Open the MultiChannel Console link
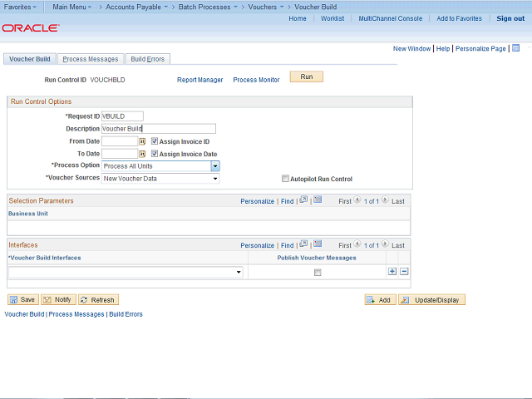 pyautogui.click(x=391, y=18)
